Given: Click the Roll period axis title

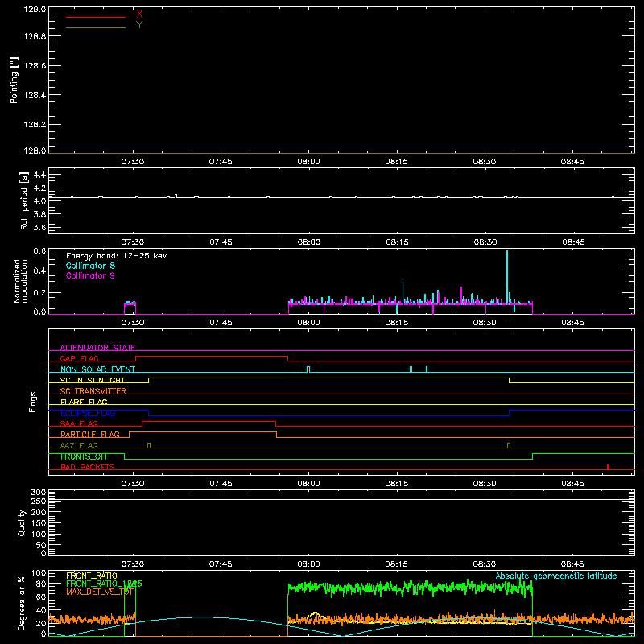Looking at the screenshot, I should click(x=23, y=200).
